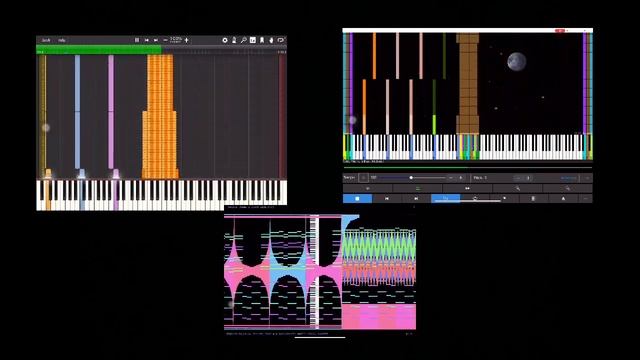This screenshot has width=640, height=360.
Task: Open the first menu item in left window
Action: point(46,40)
